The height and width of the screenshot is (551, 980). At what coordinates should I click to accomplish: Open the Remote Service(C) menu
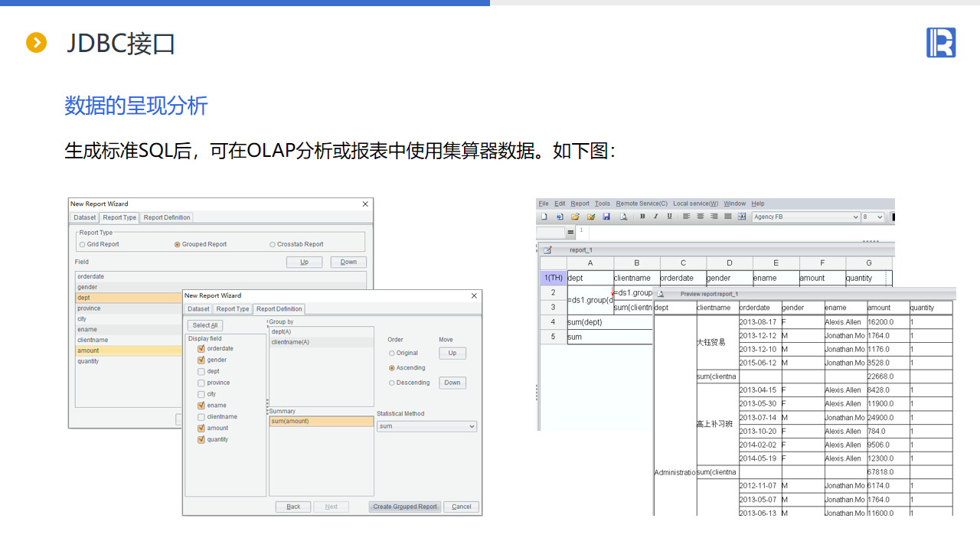pyautogui.click(x=642, y=204)
